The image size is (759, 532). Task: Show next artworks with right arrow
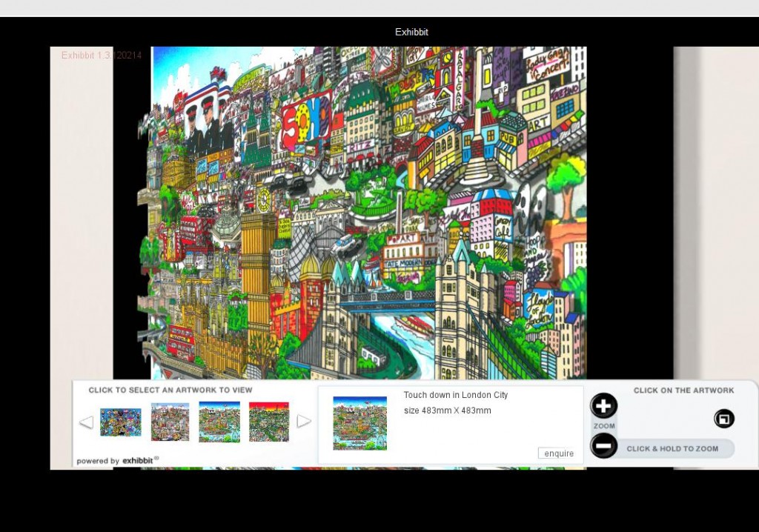tap(304, 421)
